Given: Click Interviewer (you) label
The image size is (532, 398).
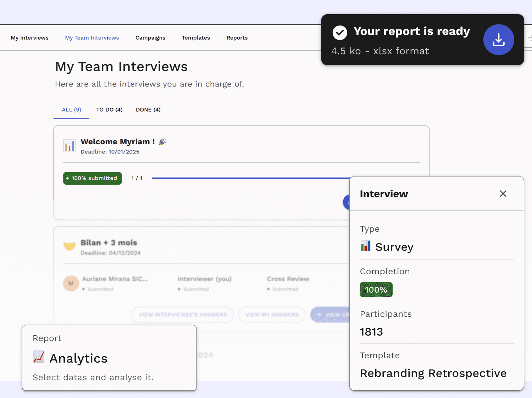Looking at the screenshot, I should click(205, 279).
